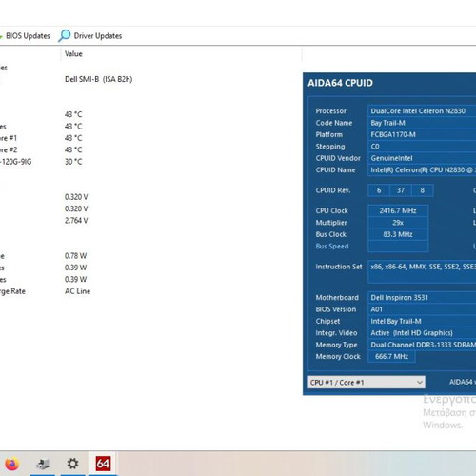Click the Bus Clock value 83.3 MHz
The image size is (476, 476).
(x=398, y=234)
